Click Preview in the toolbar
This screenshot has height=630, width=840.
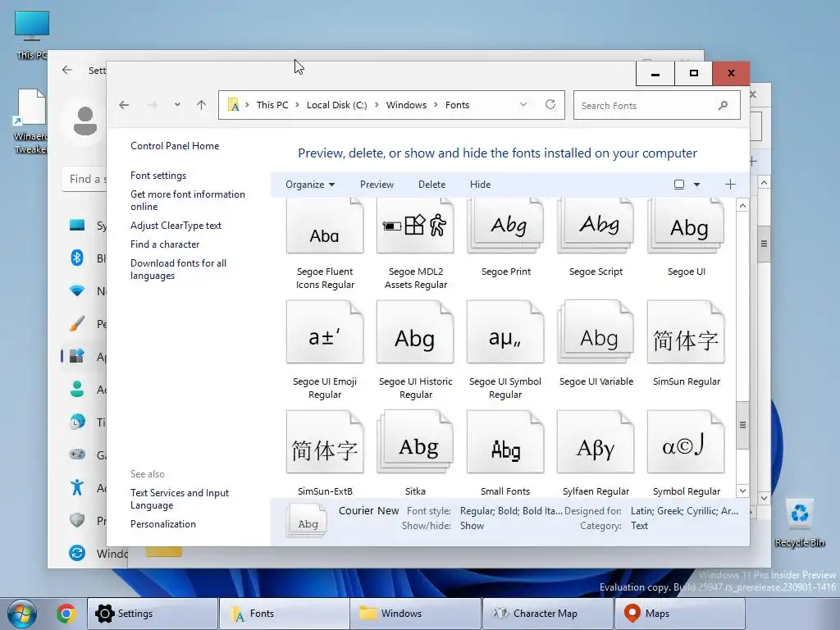377,185
